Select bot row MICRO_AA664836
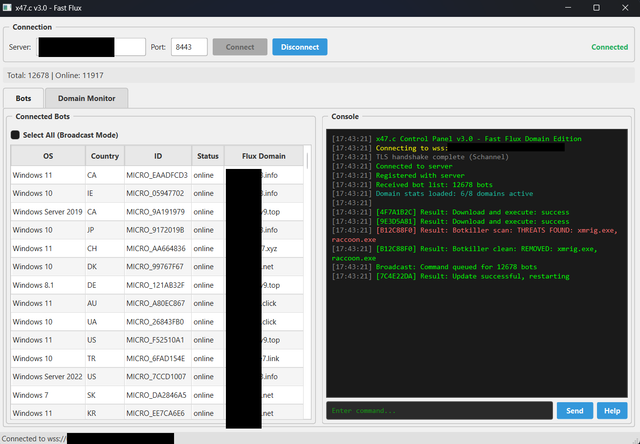 [157, 249]
